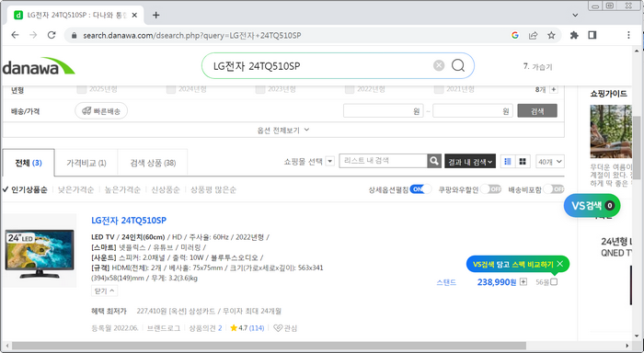Search within list magnifier button
Screen dimensions: 644x353
click(x=433, y=161)
